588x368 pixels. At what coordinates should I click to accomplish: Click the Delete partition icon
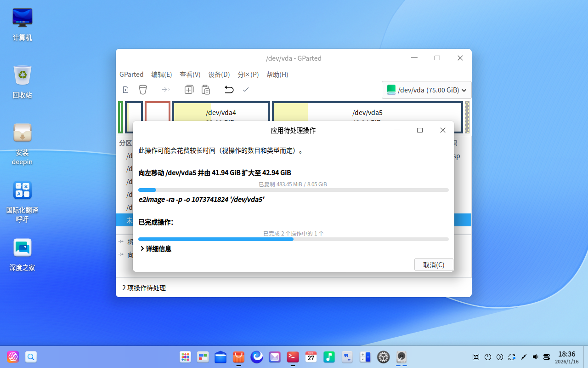pos(143,90)
